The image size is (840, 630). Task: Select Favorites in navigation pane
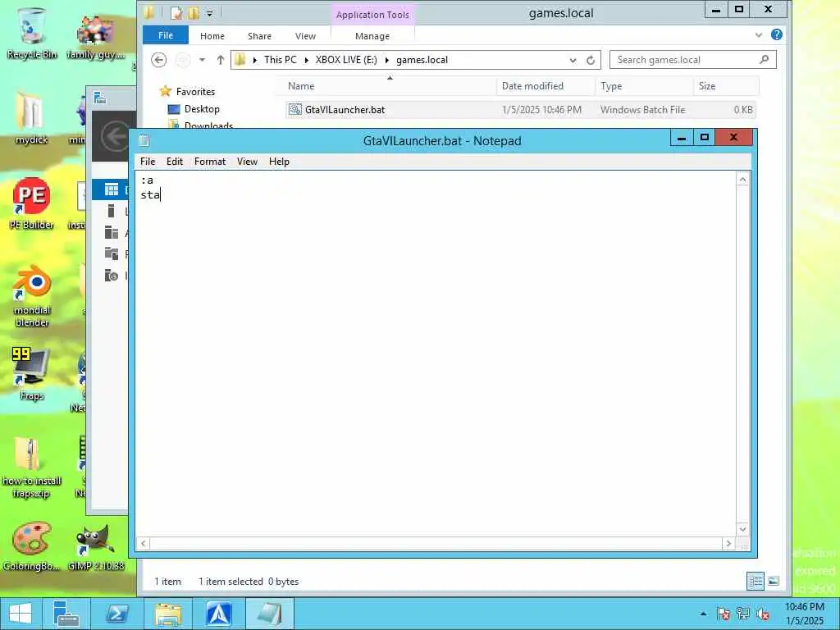coord(187,92)
